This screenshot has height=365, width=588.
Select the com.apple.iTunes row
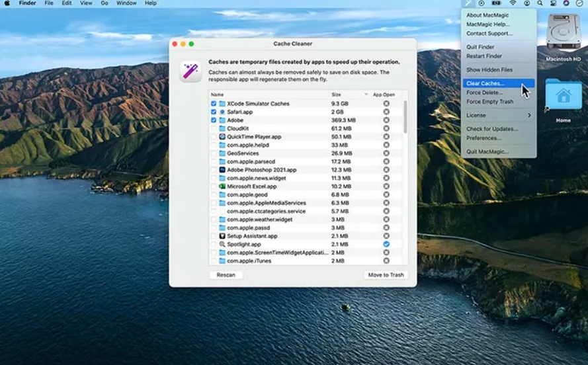point(306,261)
